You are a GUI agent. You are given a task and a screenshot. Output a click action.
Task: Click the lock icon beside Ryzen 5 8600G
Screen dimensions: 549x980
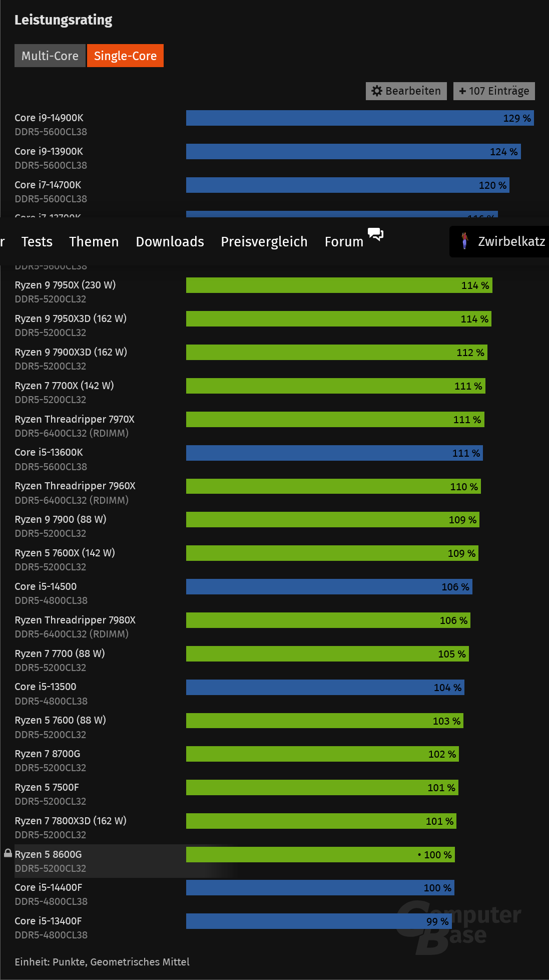pyautogui.click(x=8, y=853)
